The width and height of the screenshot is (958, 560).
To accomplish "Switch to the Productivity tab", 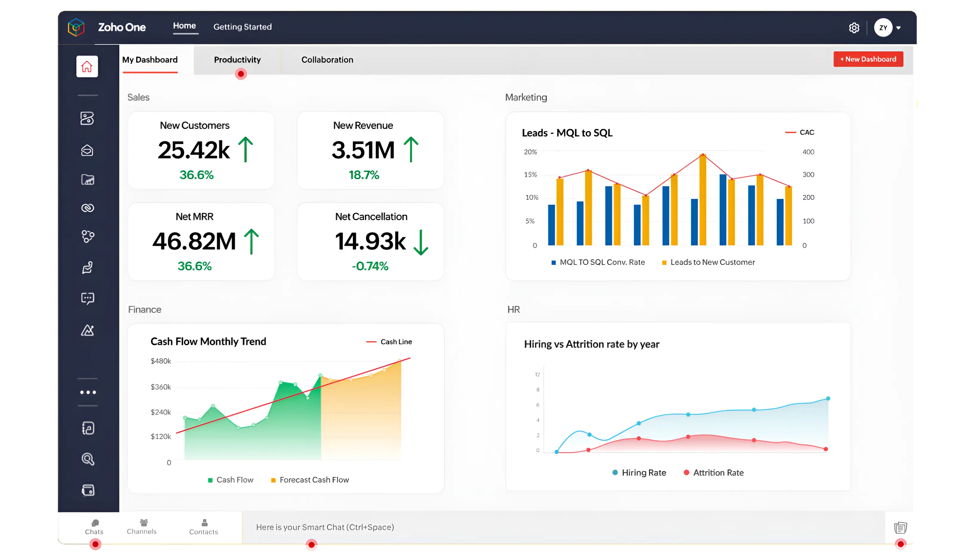I will (x=237, y=60).
